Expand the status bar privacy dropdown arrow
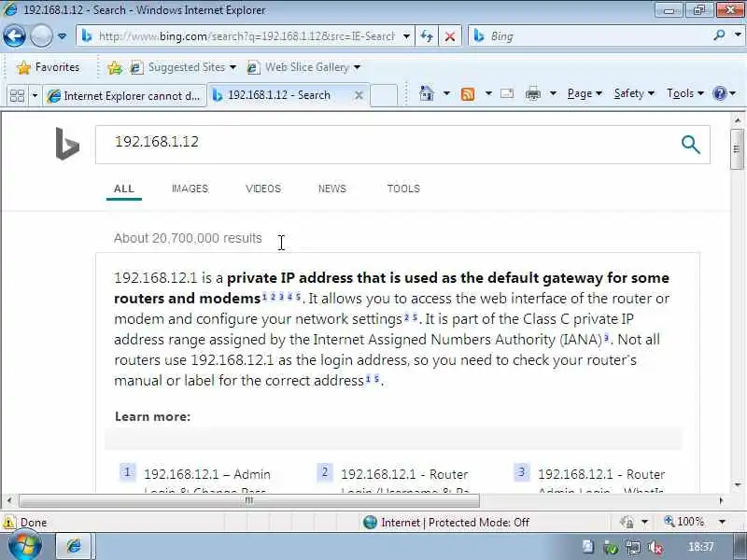The height and width of the screenshot is (560, 747). (x=644, y=523)
